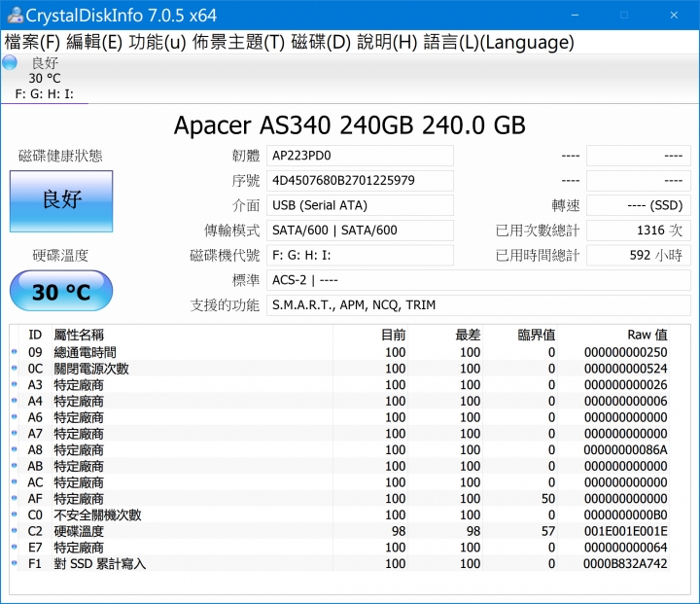Click the status dot for attribute AB
The height and width of the screenshot is (604, 700).
[x=15, y=466]
